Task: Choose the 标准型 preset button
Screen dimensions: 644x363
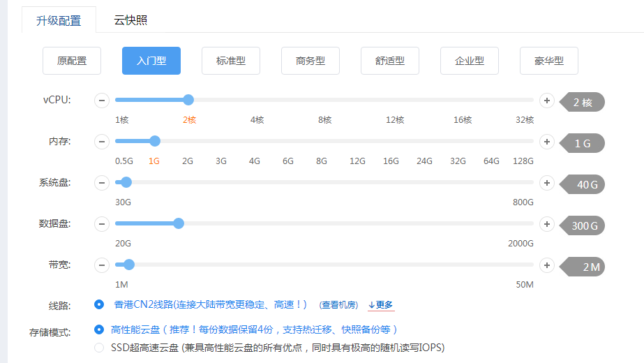Action: click(231, 61)
